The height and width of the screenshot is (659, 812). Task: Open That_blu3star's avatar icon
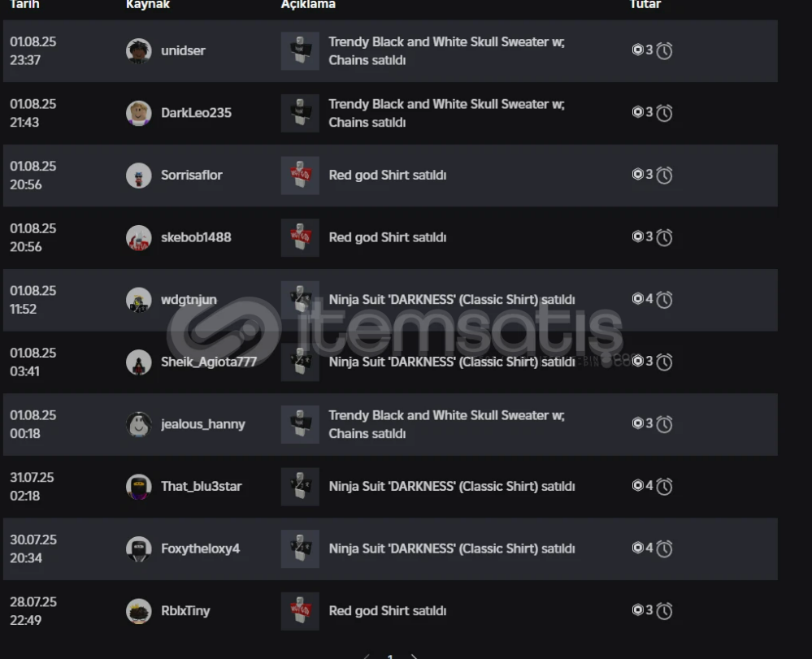click(139, 487)
